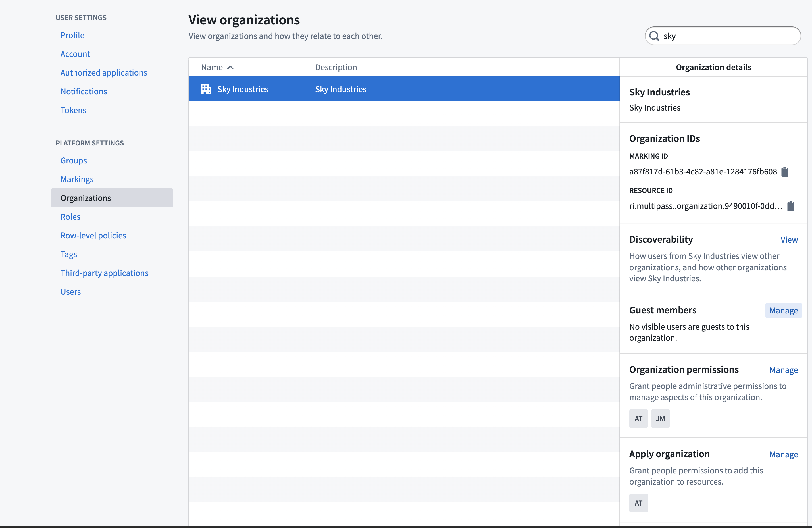Click the Profile user settings link
This screenshot has width=812, height=528.
click(x=72, y=34)
